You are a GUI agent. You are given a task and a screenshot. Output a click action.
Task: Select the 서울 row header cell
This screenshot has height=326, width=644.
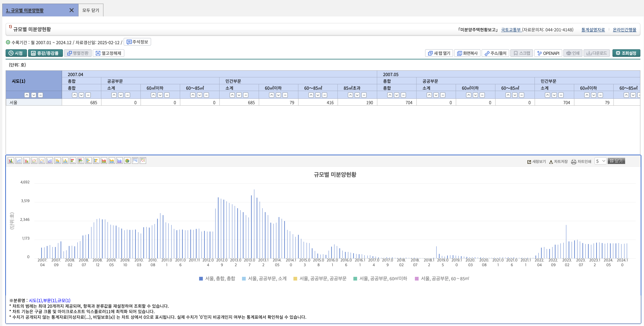[34, 102]
